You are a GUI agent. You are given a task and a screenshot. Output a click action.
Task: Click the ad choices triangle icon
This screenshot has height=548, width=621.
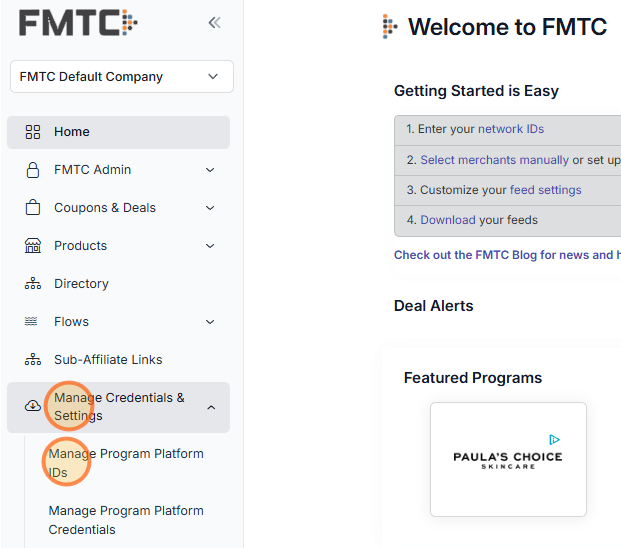tap(554, 439)
